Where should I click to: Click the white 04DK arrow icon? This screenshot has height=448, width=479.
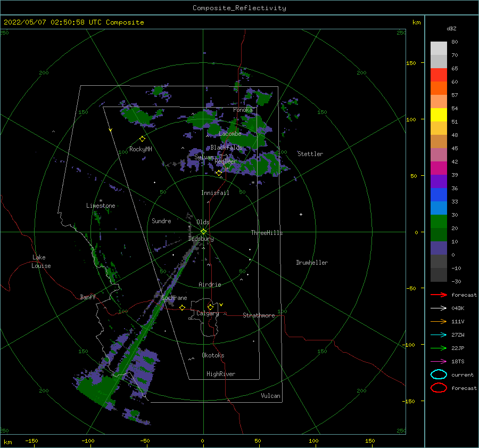439,308
